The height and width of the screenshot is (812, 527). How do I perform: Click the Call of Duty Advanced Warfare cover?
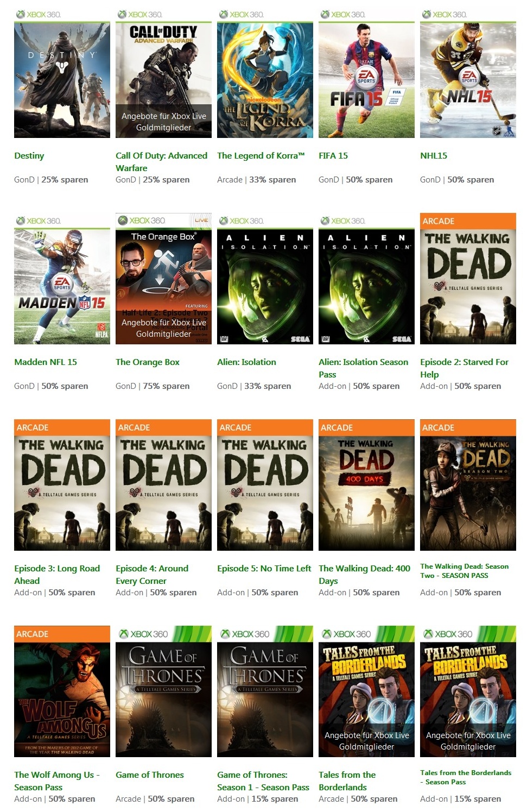pyautogui.click(x=163, y=72)
